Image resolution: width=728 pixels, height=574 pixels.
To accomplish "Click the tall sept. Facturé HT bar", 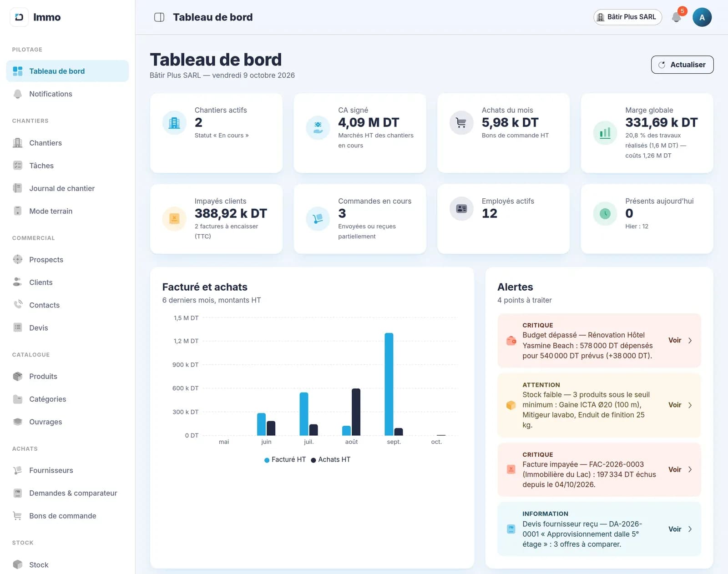I will coord(389,384).
